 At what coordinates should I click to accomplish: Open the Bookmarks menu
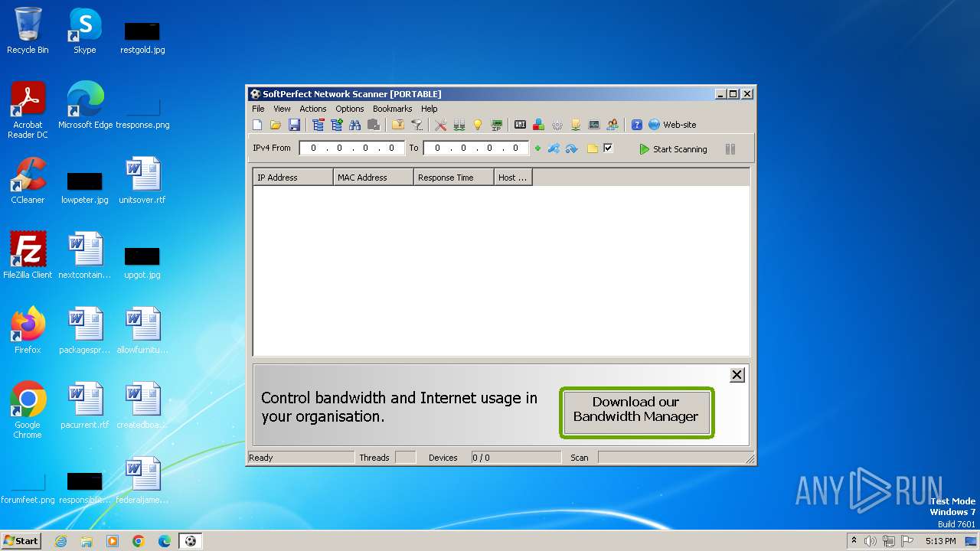coord(392,109)
